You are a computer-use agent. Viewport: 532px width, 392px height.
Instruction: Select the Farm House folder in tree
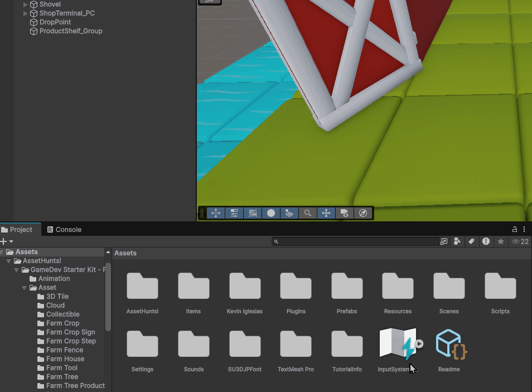tap(65, 359)
